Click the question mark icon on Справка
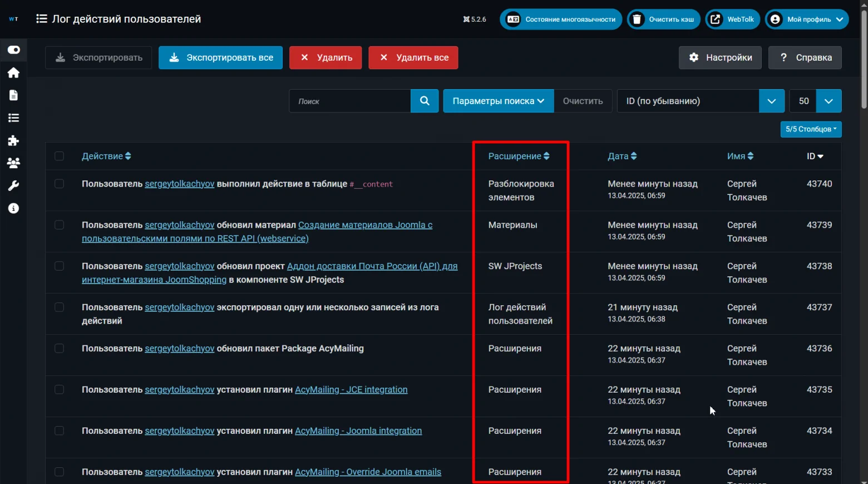The height and width of the screenshot is (484, 868). point(783,57)
